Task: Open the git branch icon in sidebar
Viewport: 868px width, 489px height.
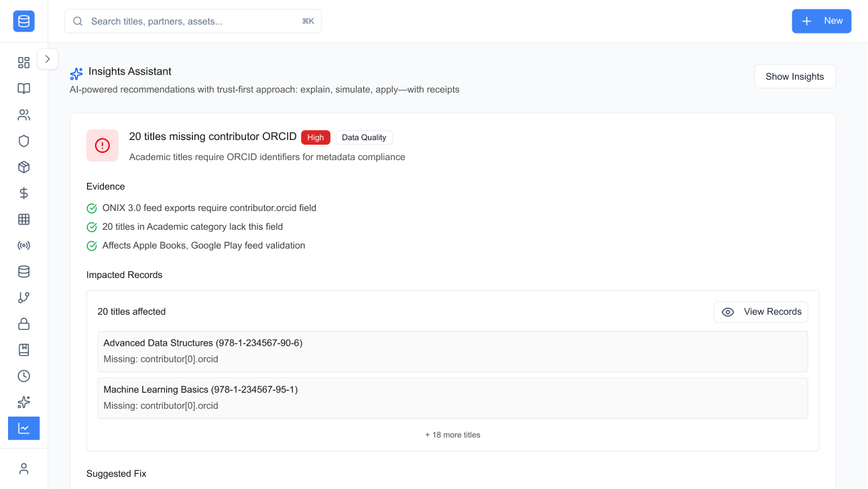Action: pos(23,297)
